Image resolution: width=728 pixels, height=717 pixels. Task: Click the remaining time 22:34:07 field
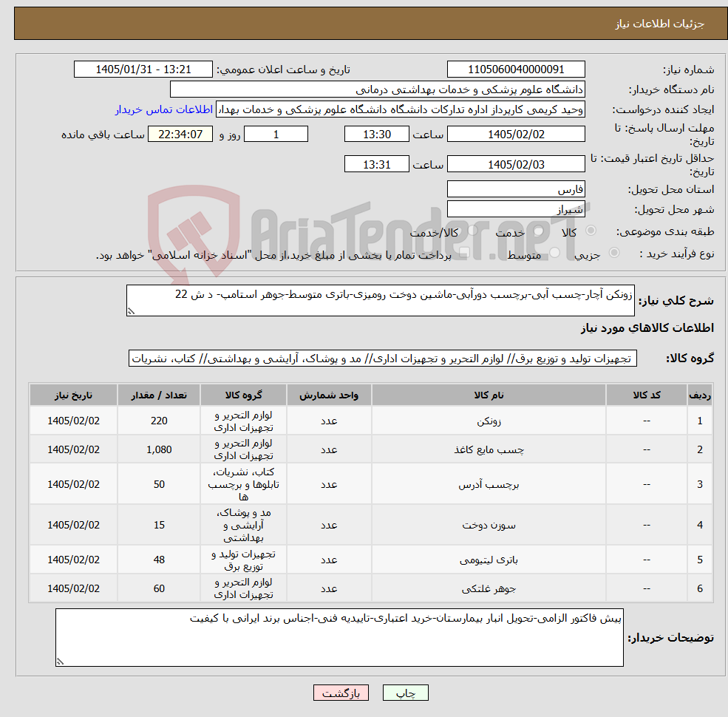point(180,135)
